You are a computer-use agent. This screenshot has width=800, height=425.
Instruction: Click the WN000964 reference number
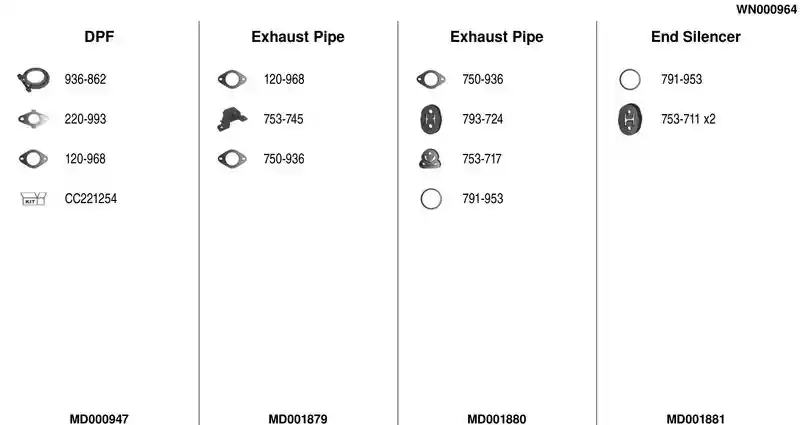(766, 9)
